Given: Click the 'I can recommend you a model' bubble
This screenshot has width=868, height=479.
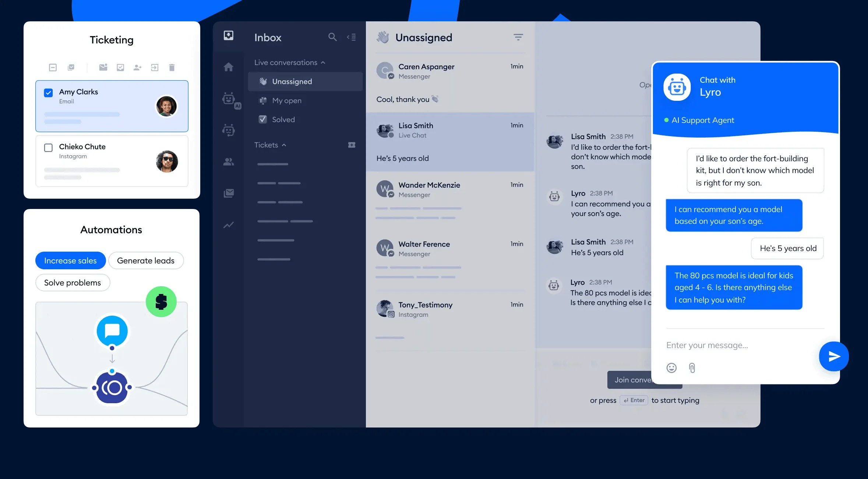Looking at the screenshot, I should (x=734, y=215).
